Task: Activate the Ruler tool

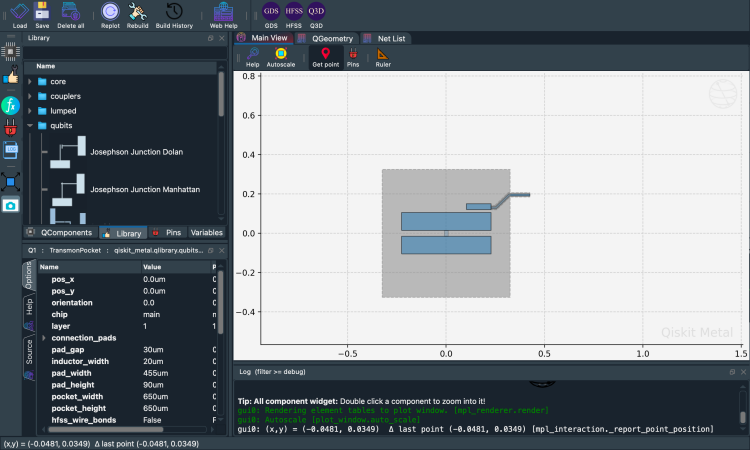Action: [383, 57]
